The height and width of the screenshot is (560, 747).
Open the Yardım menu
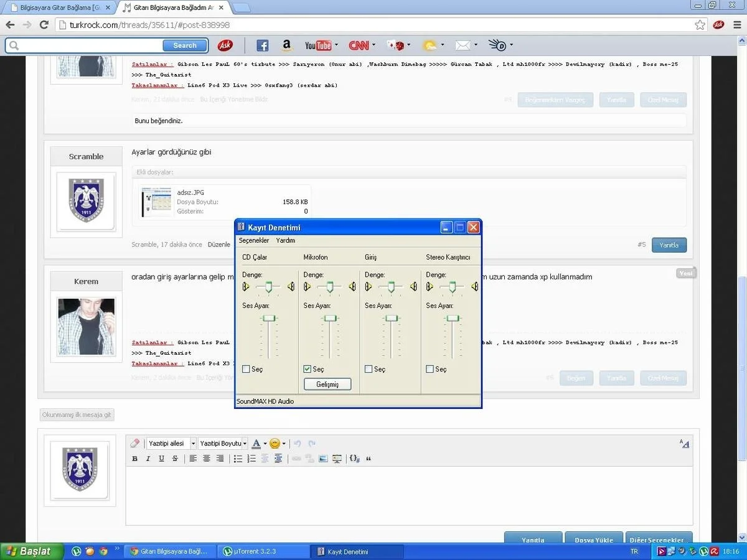pyautogui.click(x=286, y=240)
